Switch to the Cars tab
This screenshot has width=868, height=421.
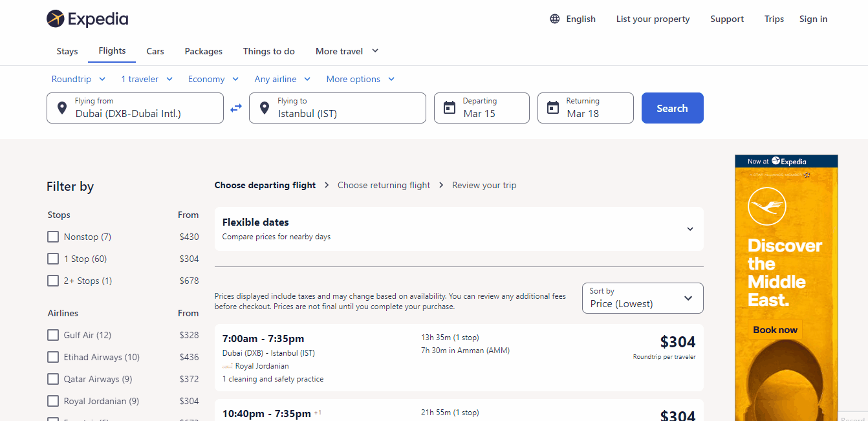coord(155,51)
